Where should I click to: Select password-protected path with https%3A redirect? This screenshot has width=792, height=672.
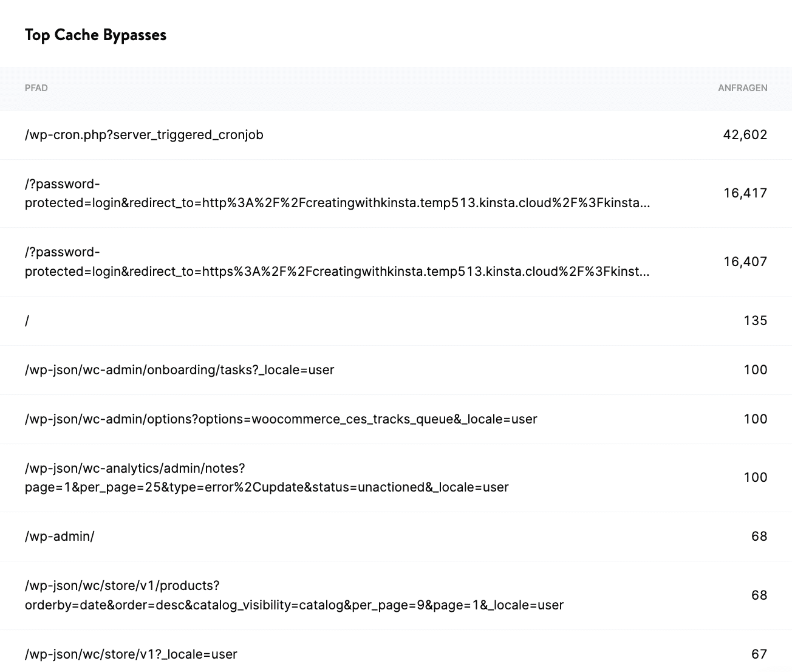click(x=336, y=262)
